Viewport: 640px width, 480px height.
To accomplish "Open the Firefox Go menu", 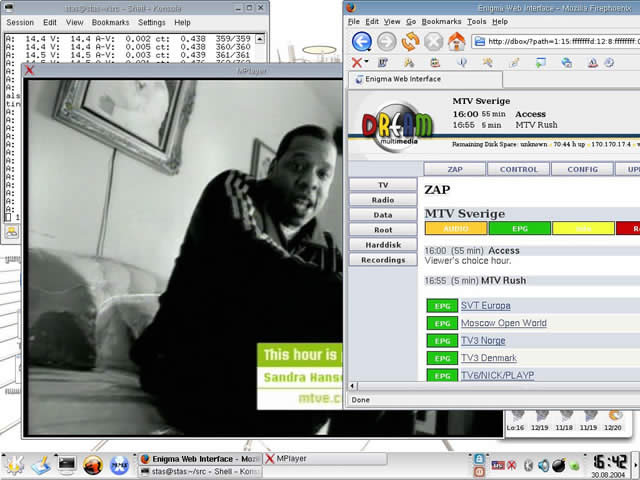I will pos(411,22).
